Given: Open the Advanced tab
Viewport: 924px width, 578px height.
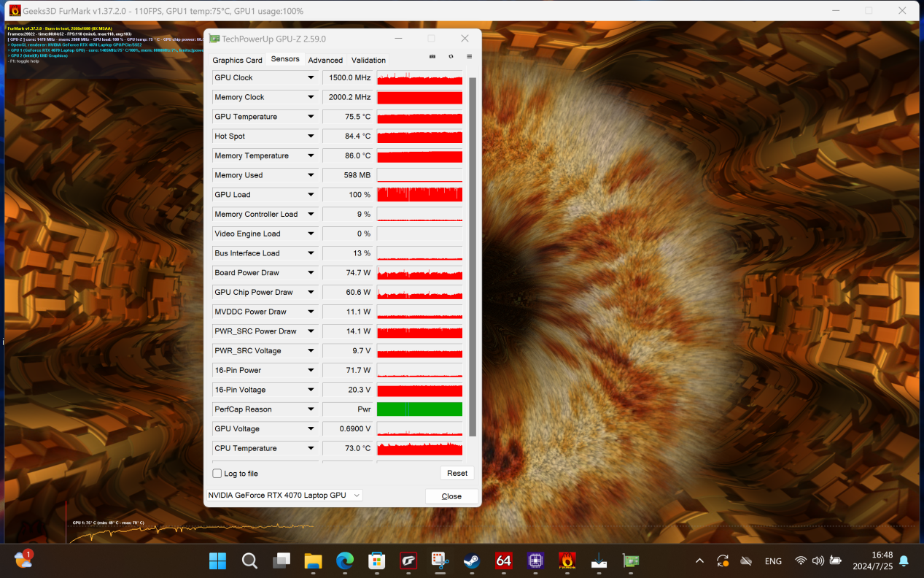Looking at the screenshot, I should 325,60.
